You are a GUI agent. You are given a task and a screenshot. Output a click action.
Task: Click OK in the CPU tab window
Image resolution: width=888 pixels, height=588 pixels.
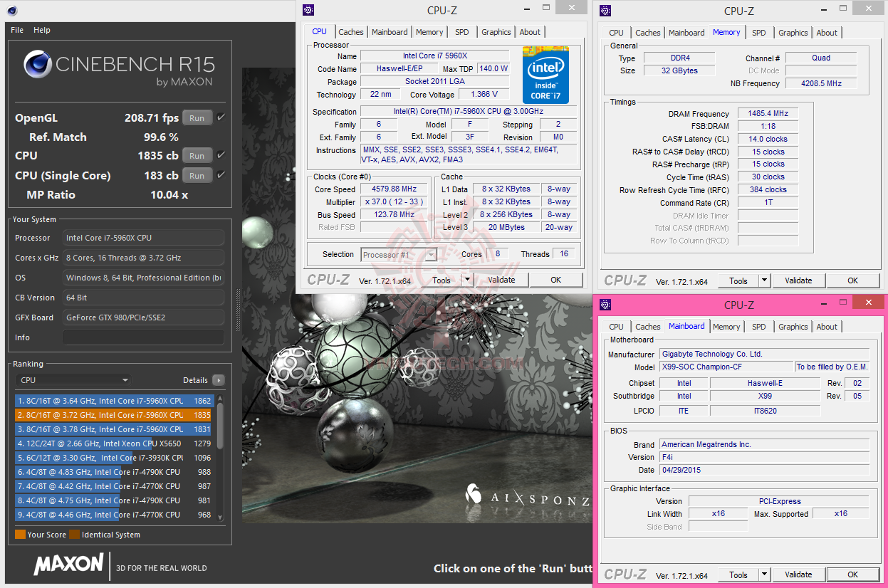click(x=555, y=280)
